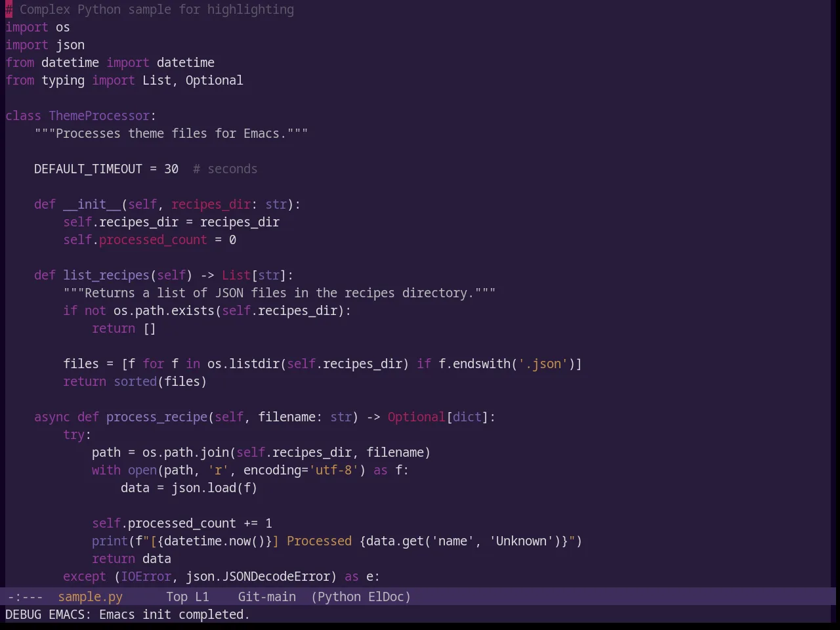Click the L1 line number indicator

pos(201,597)
